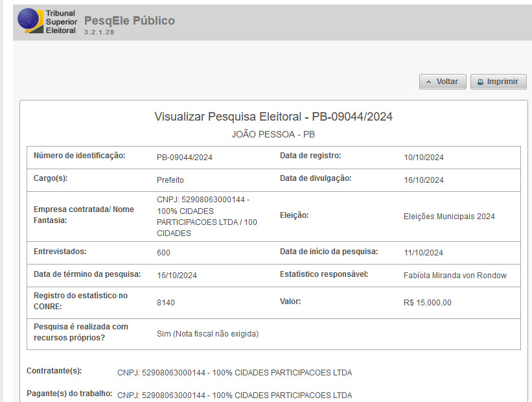Screen dimensions: 532x402
Task: Click the Prefeito cargo value
Action: tap(170, 180)
